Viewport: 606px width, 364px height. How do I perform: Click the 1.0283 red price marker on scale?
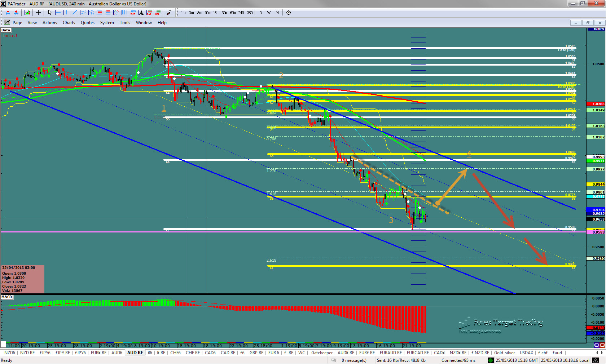tap(596, 104)
